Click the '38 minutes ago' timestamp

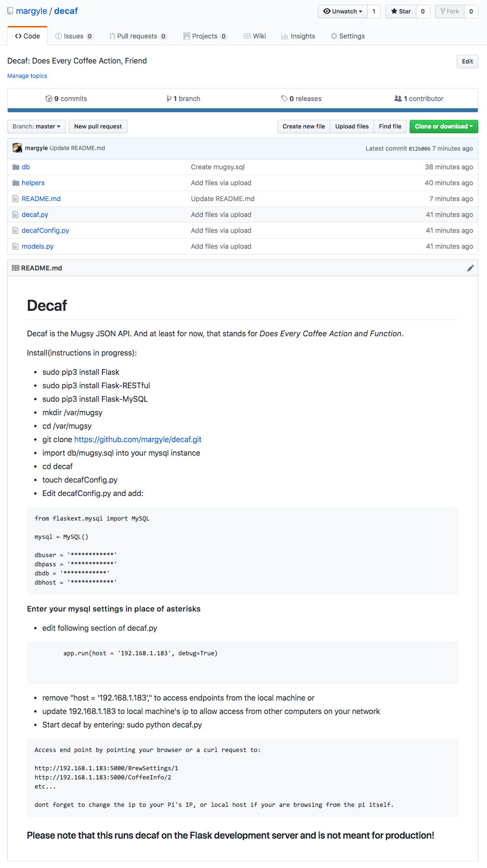[x=449, y=167]
